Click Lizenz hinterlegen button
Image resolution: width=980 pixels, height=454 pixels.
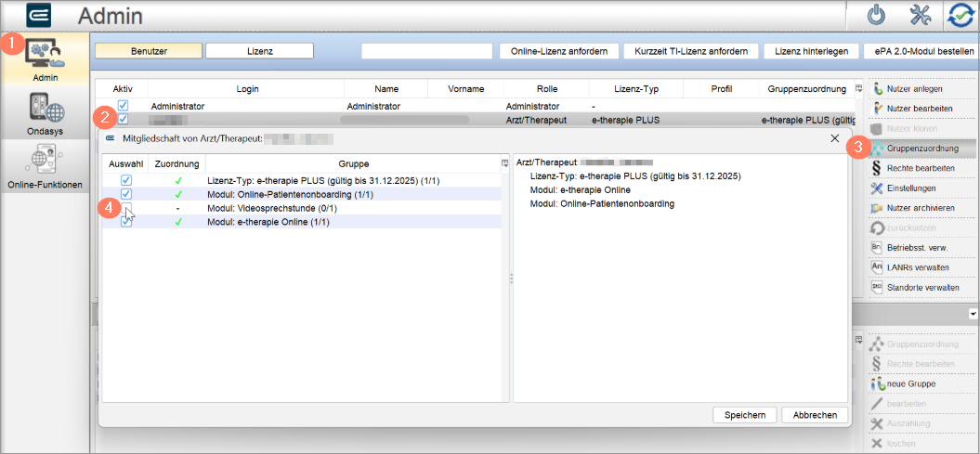811,51
